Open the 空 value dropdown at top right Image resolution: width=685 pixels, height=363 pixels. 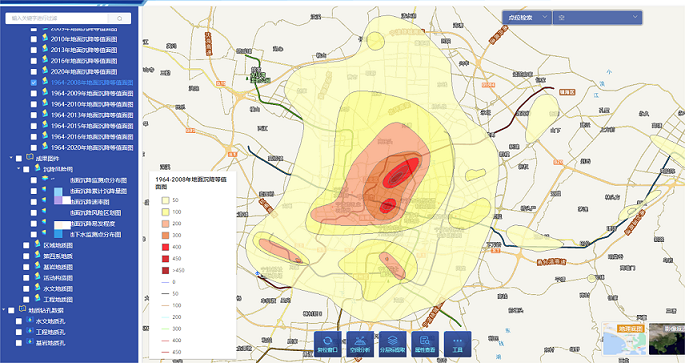coord(597,17)
